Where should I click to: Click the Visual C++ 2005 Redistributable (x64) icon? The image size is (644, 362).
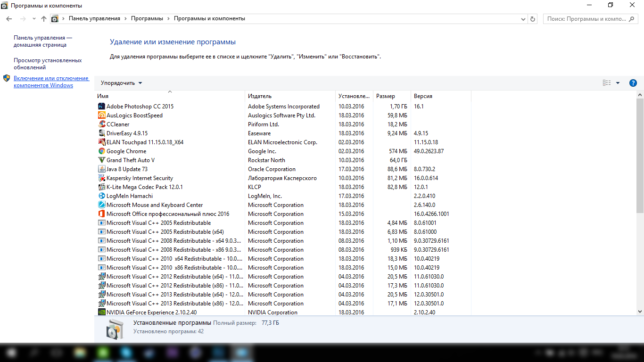101,232
